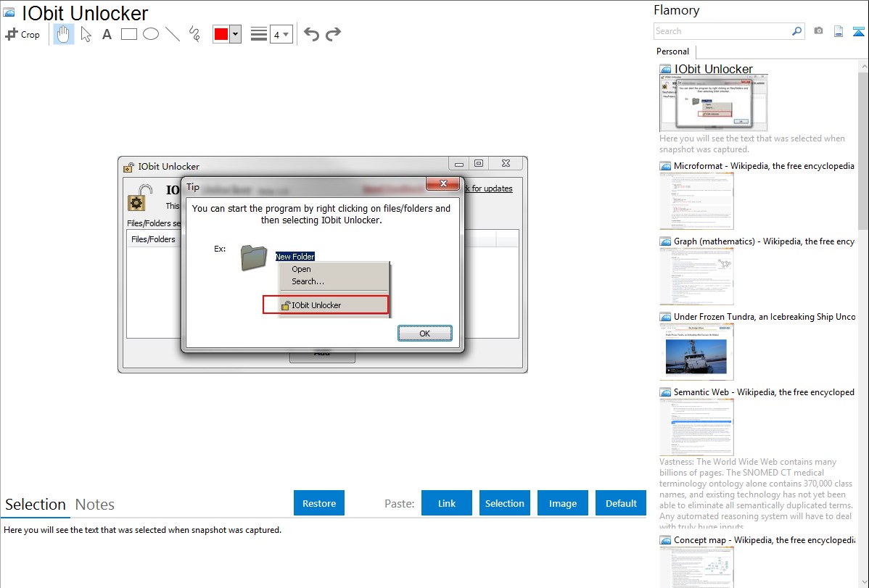
Task: Open the Concept map snapshot thumbnail
Action: (x=696, y=568)
